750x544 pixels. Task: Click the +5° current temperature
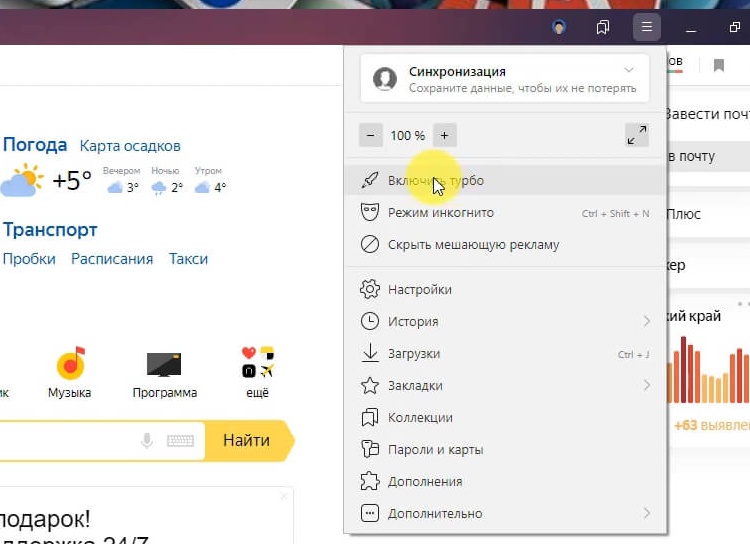tap(72, 180)
